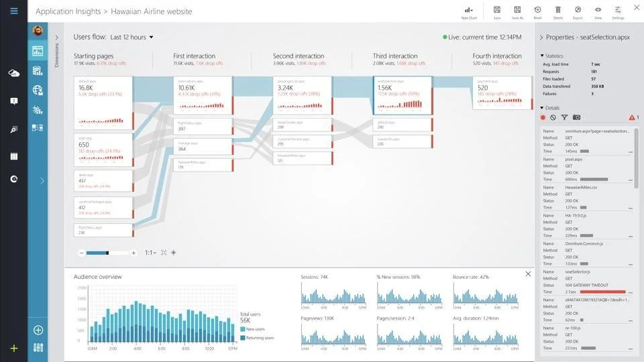Click the Save As toolbar icon
Screen dimensions: 644x362
(x=517, y=10)
